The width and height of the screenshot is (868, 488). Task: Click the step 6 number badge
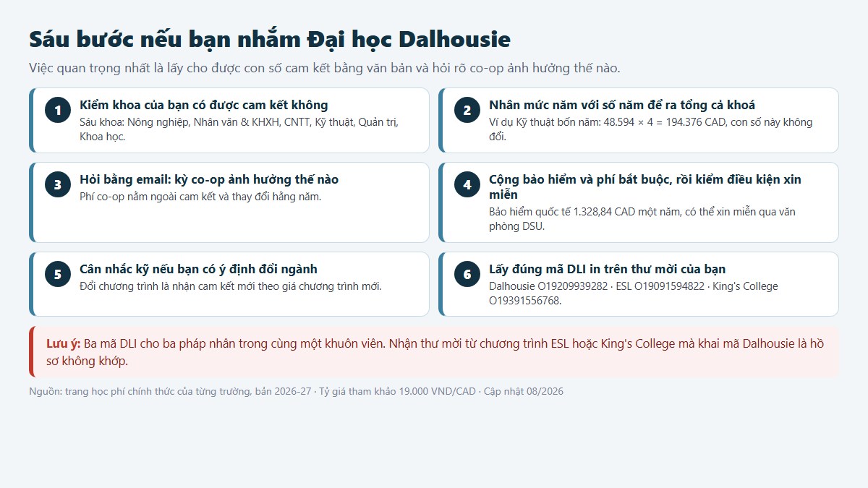tap(467, 275)
